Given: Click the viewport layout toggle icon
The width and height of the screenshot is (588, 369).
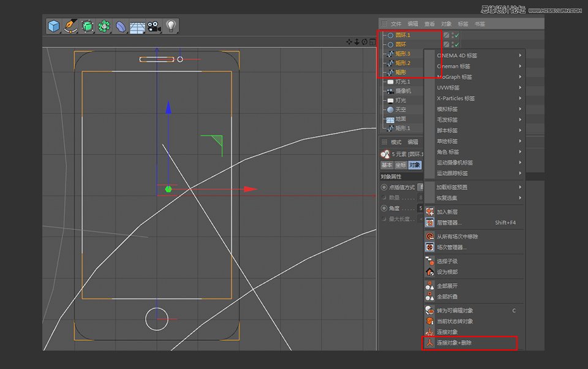Looking at the screenshot, I should (x=372, y=42).
